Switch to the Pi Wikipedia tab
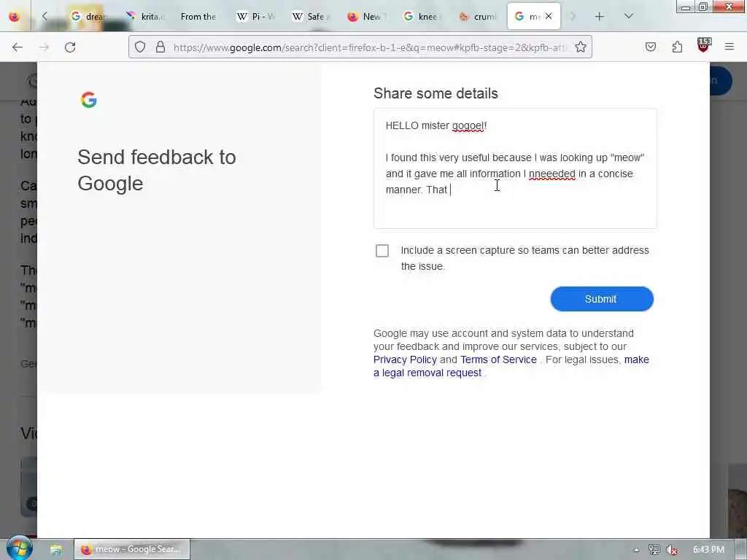This screenshot has width=747, height=560. point(255,17)
